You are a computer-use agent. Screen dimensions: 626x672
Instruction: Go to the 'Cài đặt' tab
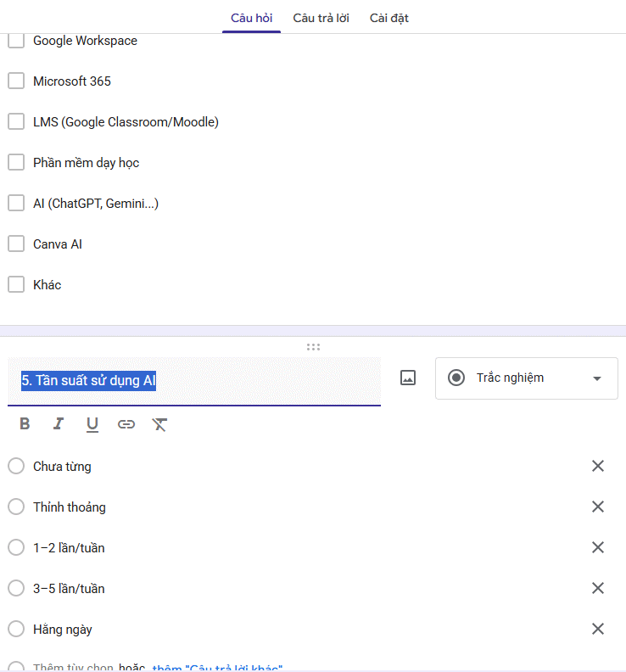[389, 18]
